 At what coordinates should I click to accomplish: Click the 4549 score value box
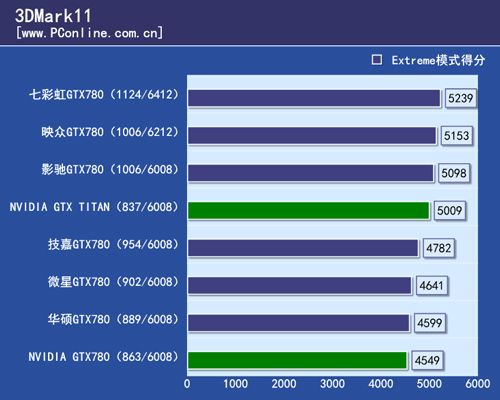click(427, 361)
